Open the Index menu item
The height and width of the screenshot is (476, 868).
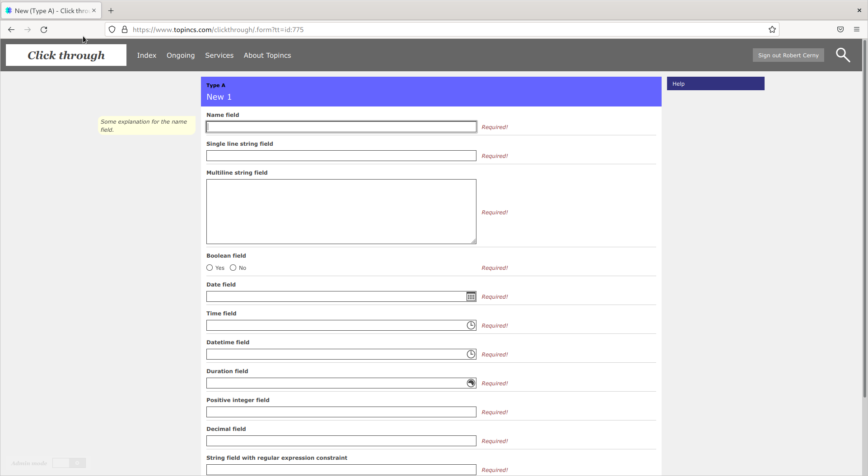click(x=147, y=55)
